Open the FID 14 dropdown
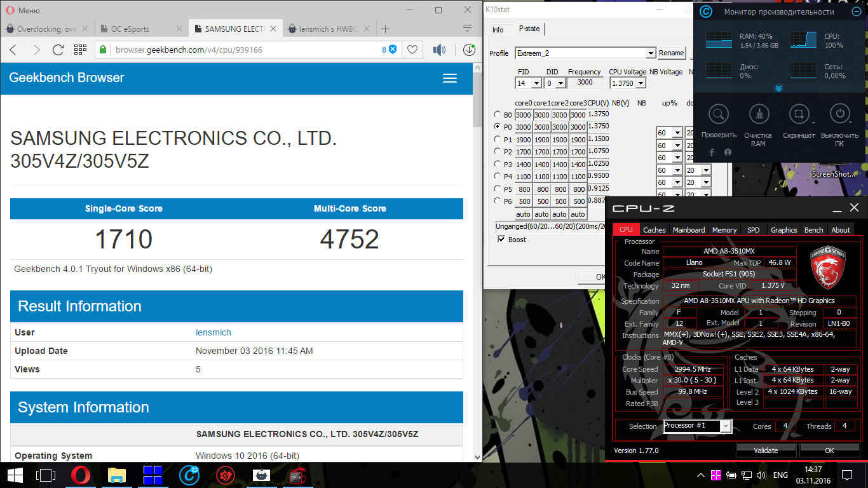The width and height of the screenshot is (868, 488). (x=536, y=83)
